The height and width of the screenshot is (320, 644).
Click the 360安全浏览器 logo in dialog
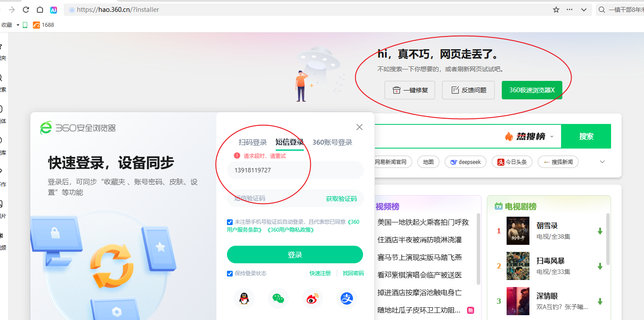pyautogui.click(x=78, y=128)
